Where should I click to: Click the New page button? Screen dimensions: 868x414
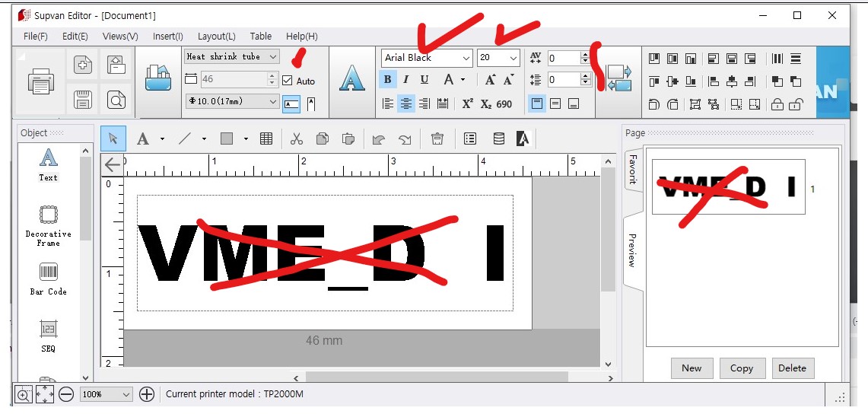tap(692, 368)
